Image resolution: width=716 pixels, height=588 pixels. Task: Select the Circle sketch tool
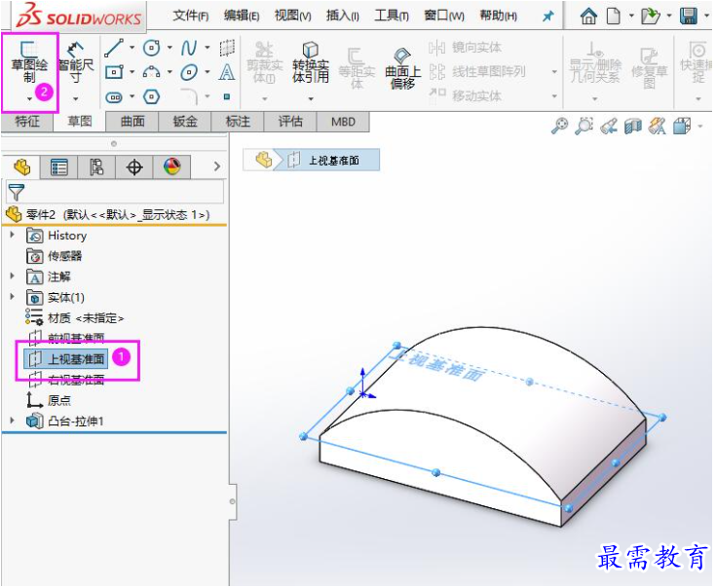point(152,48)
